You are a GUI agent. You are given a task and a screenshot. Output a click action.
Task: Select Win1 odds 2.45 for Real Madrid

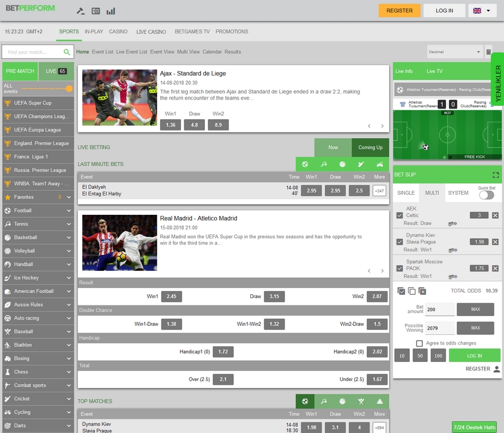click(x=171, y=296)
